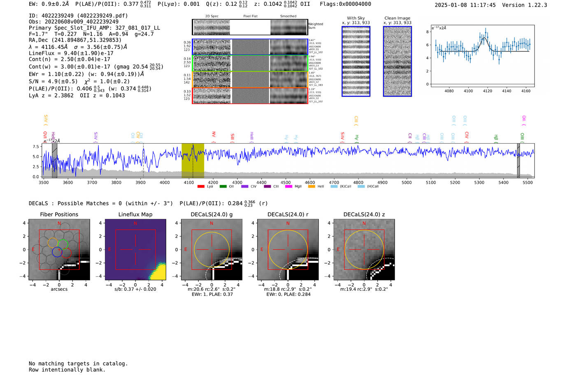Screen dimensions: 576x392
Task: Click the magenta MgII legend swatch
Action: (x=288, y=187)
